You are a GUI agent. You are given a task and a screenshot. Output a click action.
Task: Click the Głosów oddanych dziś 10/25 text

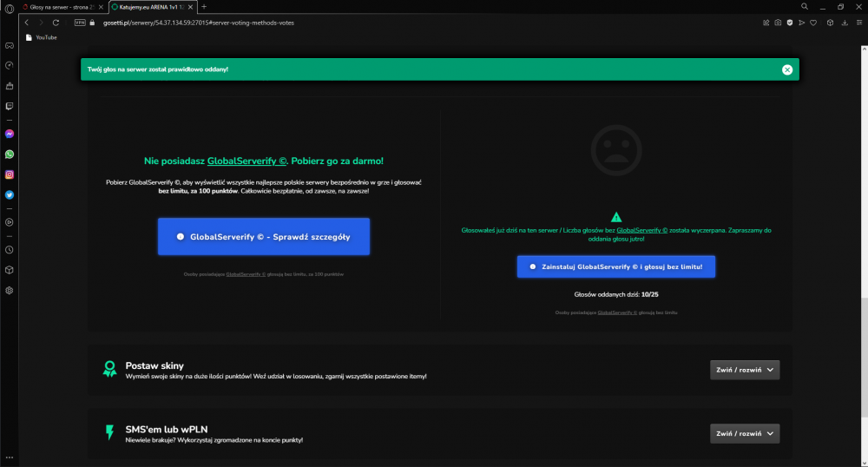[616, 295]
